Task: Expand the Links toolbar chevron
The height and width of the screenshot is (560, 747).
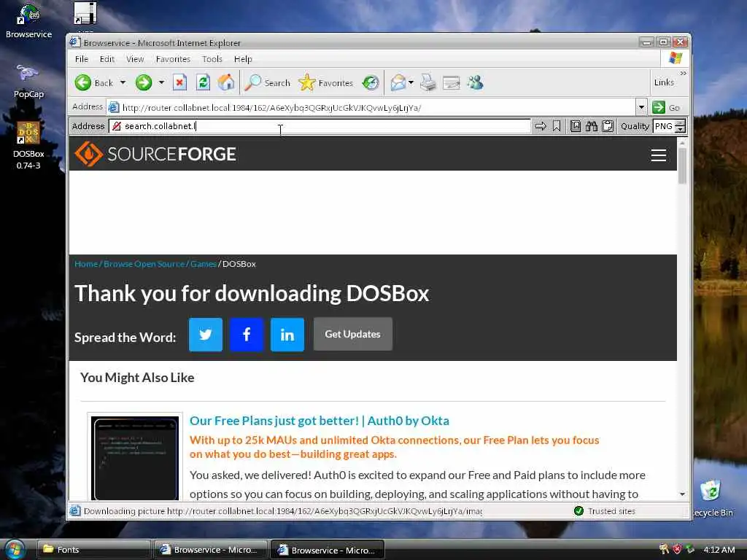Action: [x=683, y=74]
